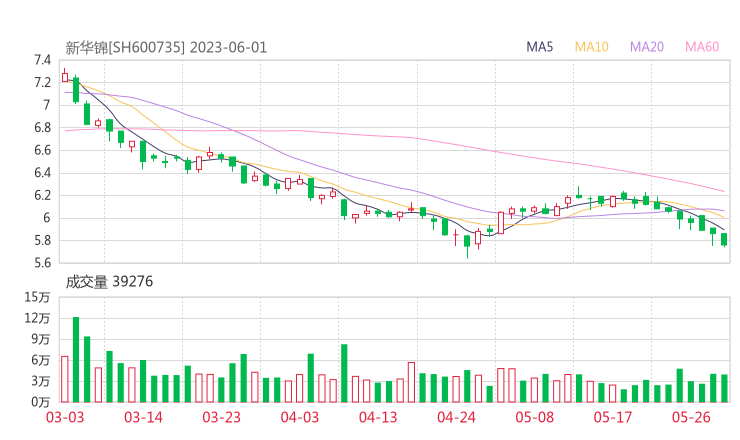Click the 12万 volume axis label
This screenshot has width=740, height=440.
[x=37, y=318]
